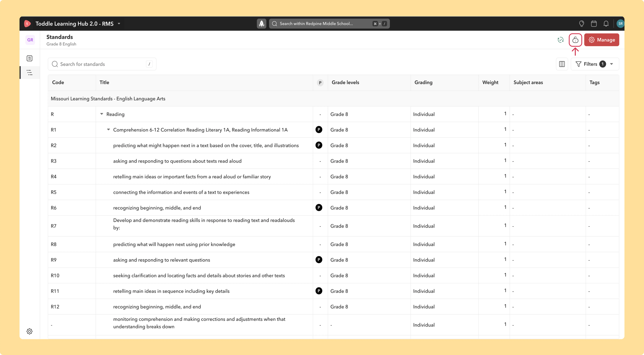Open the column layout chooser icon
The width and height of the screenshot is (644, 355).
pyautogui.click(x=562, y=64)
